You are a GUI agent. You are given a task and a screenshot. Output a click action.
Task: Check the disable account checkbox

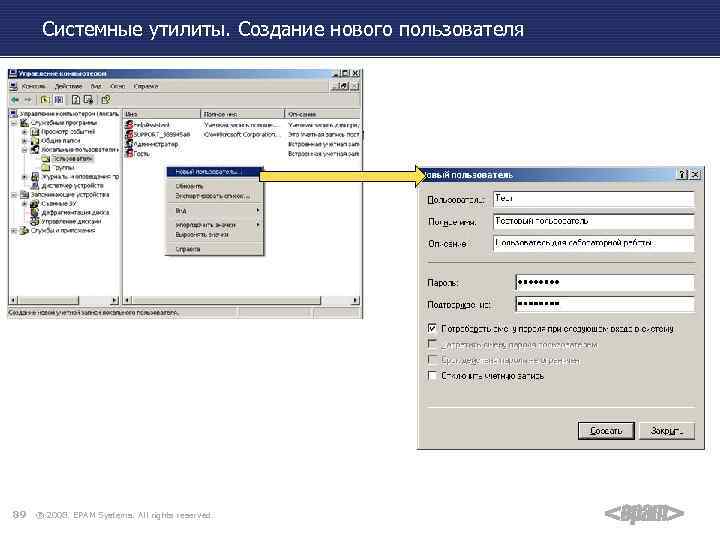[432, 376]
